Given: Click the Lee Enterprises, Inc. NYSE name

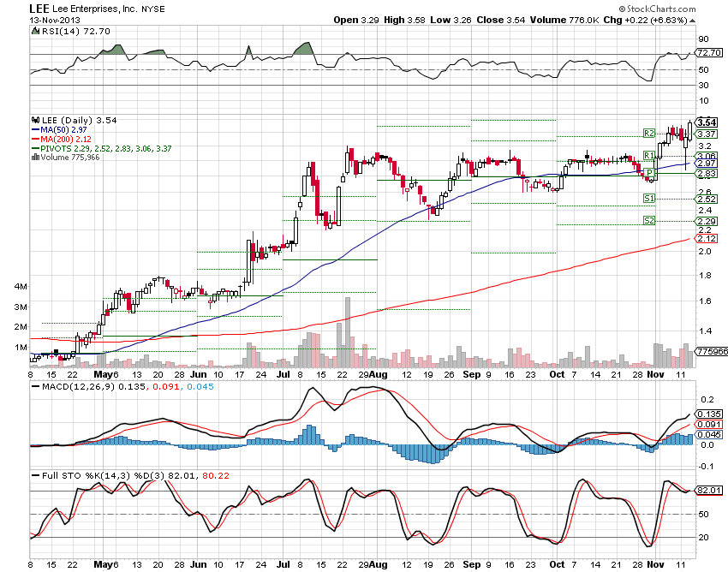Looking at the screenshot, I should click(x=108, y=9).
